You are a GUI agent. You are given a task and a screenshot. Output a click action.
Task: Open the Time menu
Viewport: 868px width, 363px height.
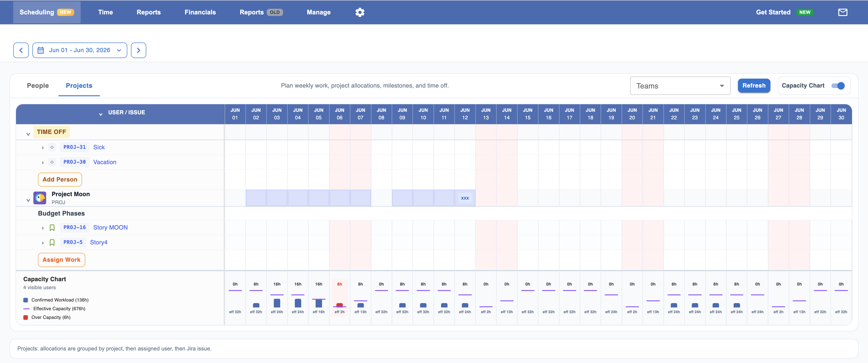coord(105,12)
